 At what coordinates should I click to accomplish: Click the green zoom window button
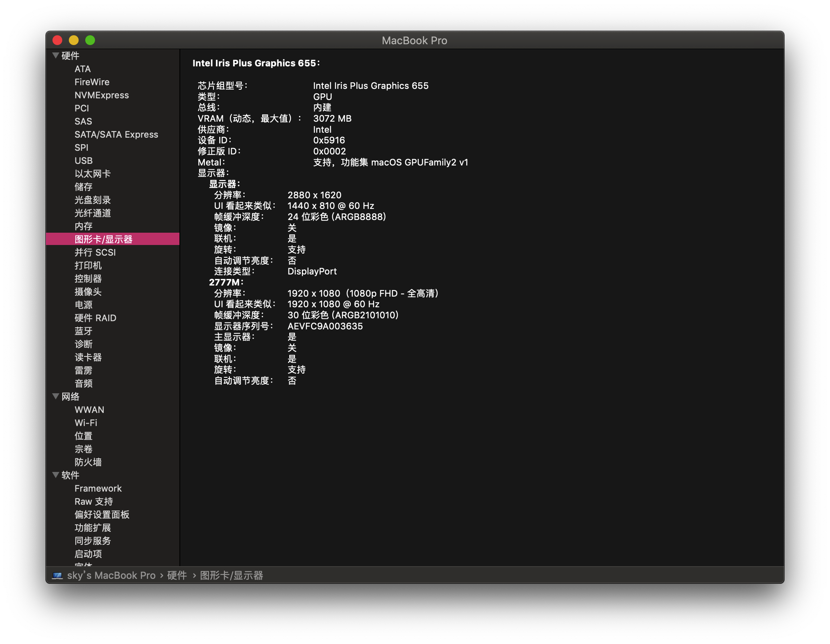coord(90,40)
